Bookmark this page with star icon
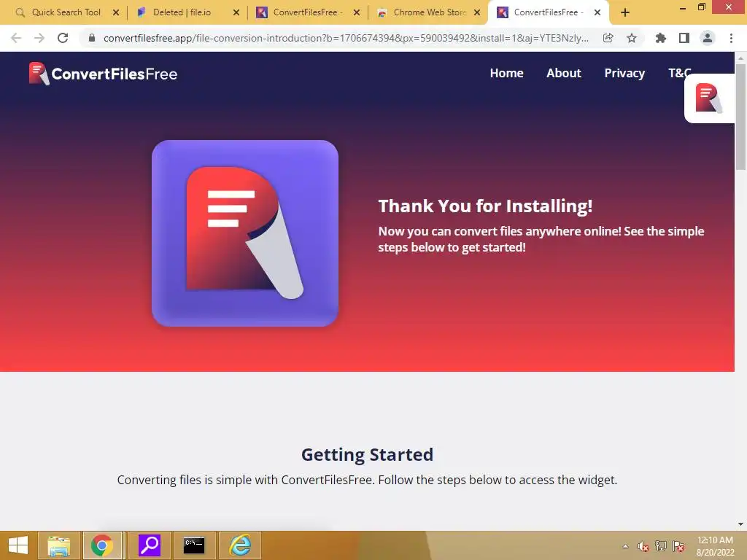747x560 pixels. click(x=632, y=38)
